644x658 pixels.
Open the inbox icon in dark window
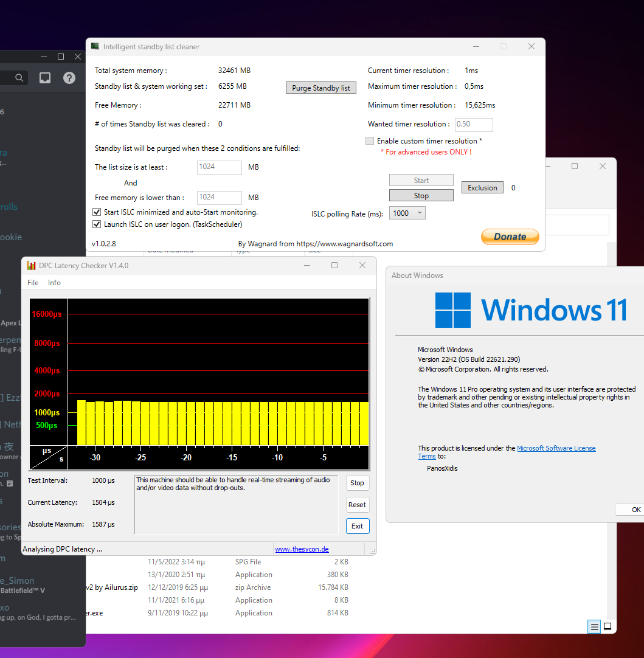point(45,78)
